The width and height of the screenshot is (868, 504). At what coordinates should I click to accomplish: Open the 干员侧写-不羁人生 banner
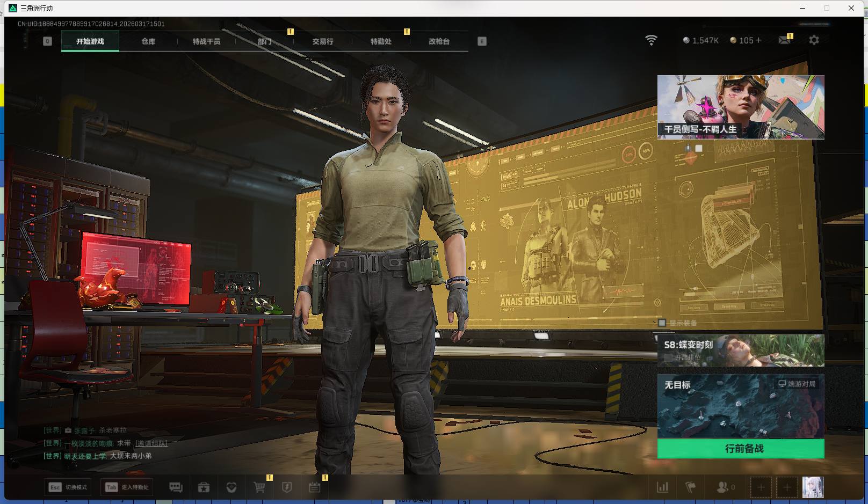(741, 107)
